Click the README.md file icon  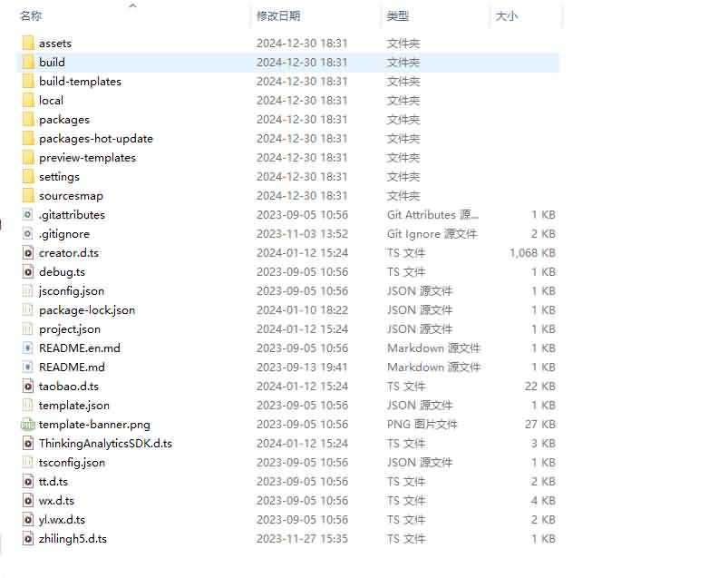[x=27, y=367]
